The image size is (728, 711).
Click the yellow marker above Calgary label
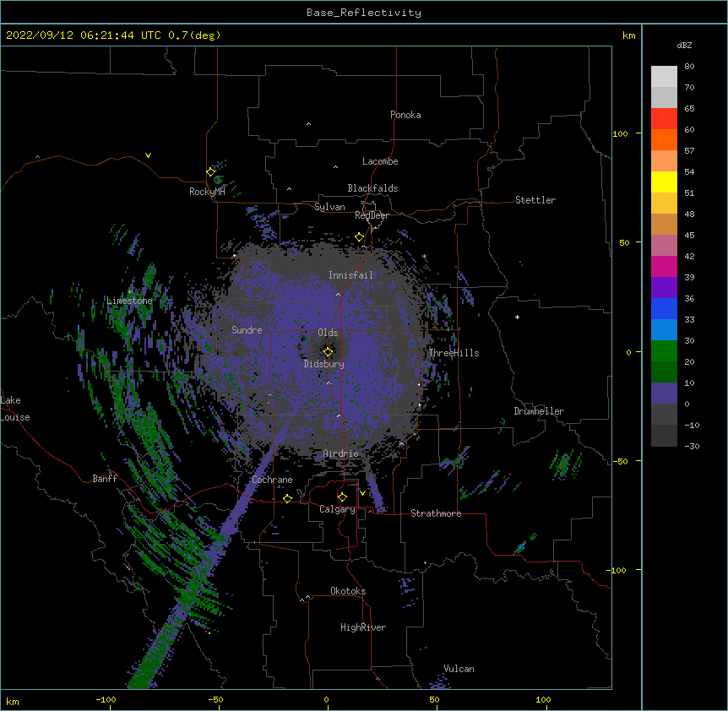point(342,497)
